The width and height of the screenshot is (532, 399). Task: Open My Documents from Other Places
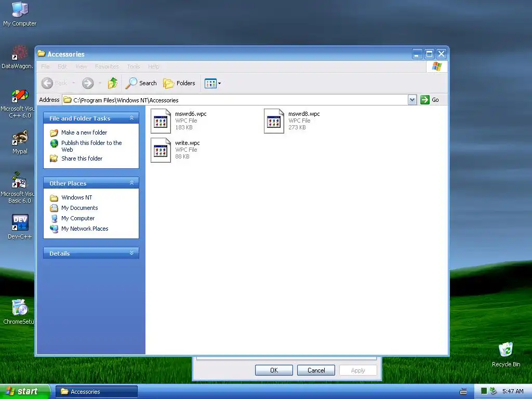(79, 208)
